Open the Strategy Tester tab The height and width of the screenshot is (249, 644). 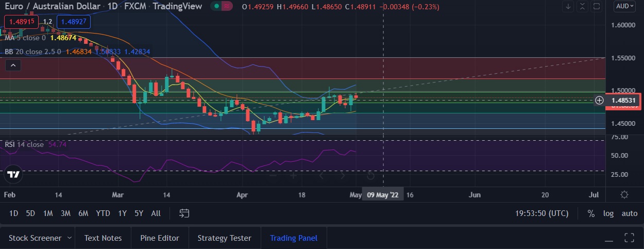point(224,238)
